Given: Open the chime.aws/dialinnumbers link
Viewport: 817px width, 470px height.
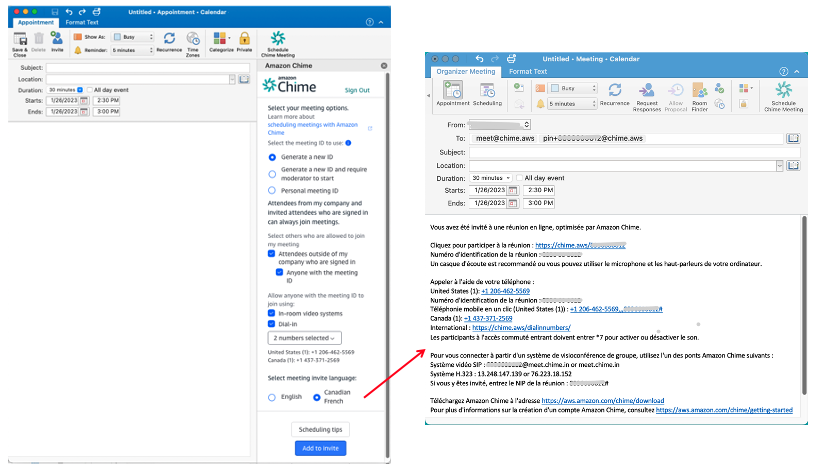Looking at the screenshot, I should point(521,328).
